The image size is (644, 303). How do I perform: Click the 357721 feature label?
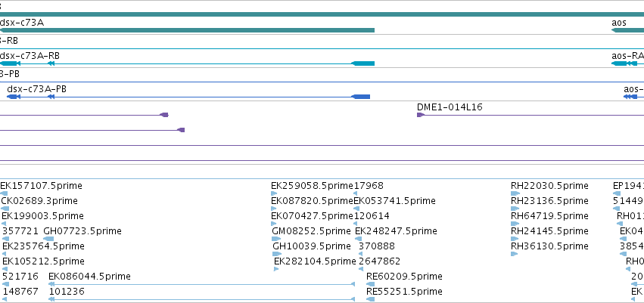pos(20,231)
